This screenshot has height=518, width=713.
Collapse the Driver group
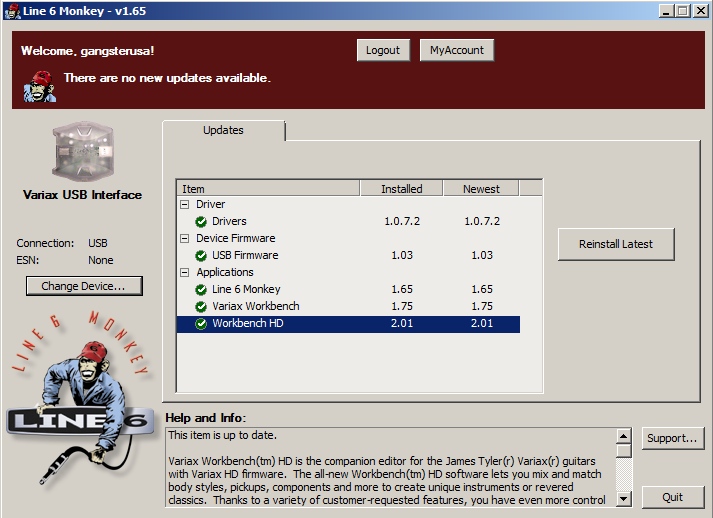(x=185, y=205)
